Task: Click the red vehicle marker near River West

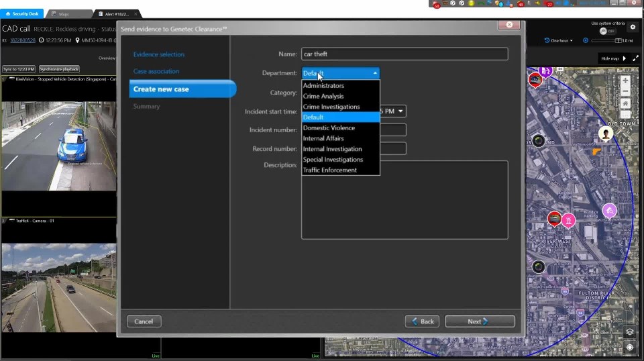Action: click(555, 219)
